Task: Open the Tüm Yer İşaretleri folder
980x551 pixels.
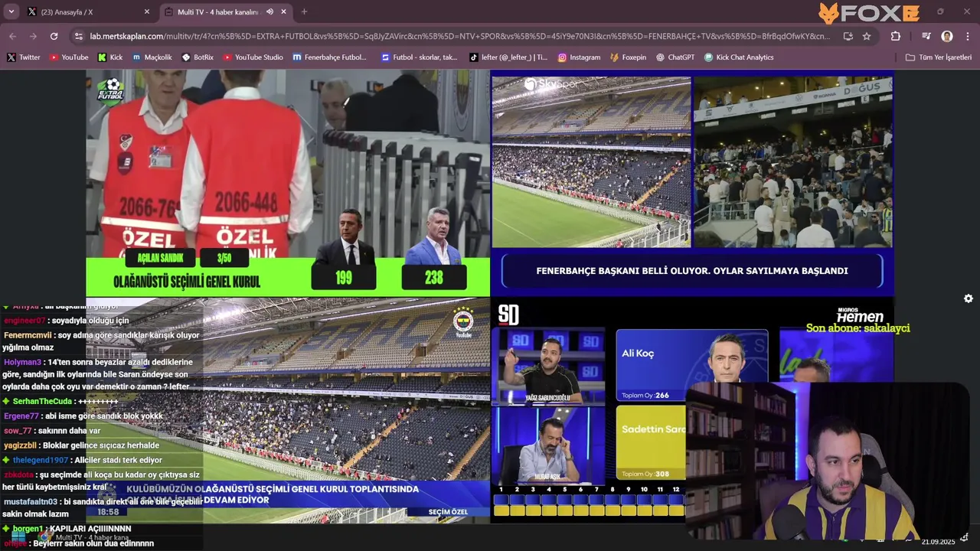Action: (x=939, y=57)
